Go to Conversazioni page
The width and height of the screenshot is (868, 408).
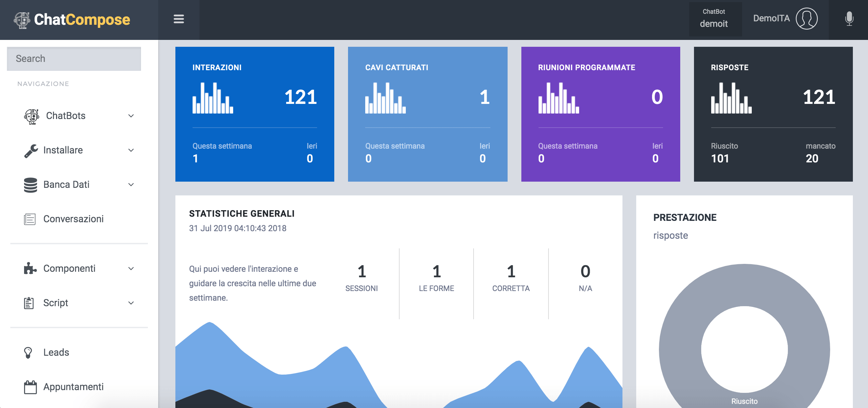pos(79,219)
